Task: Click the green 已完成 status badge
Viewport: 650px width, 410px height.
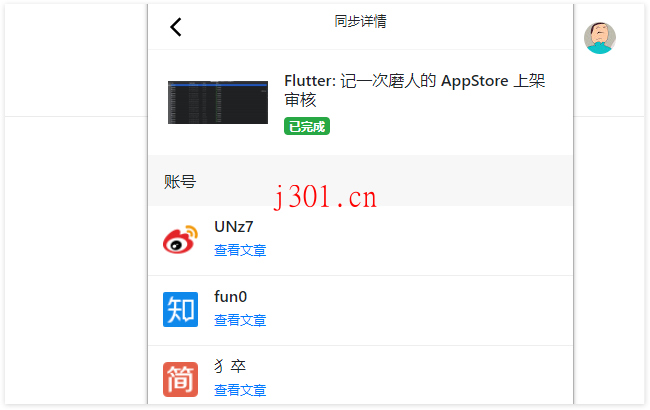Action: (307, 126)
